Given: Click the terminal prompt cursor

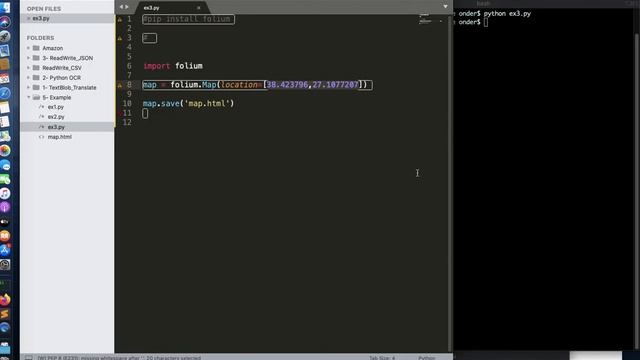Looking at the screenshot, I should point(486,22).
